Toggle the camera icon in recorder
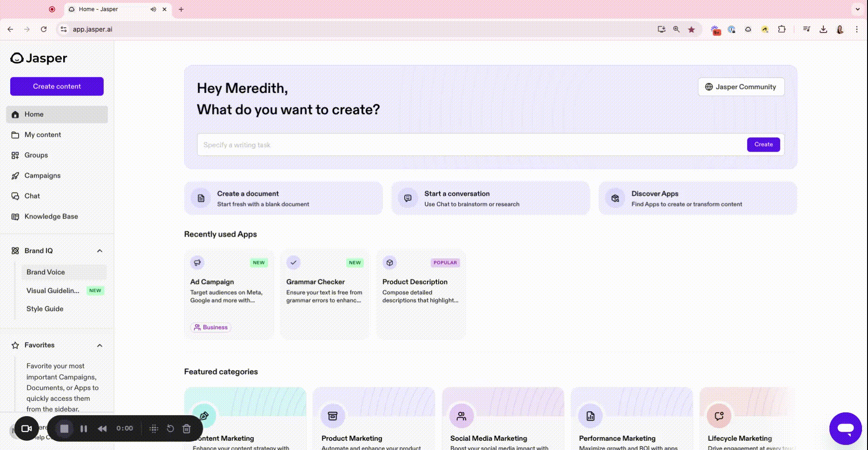This screenshot has height=450, width=868. [x=27, y=429]
